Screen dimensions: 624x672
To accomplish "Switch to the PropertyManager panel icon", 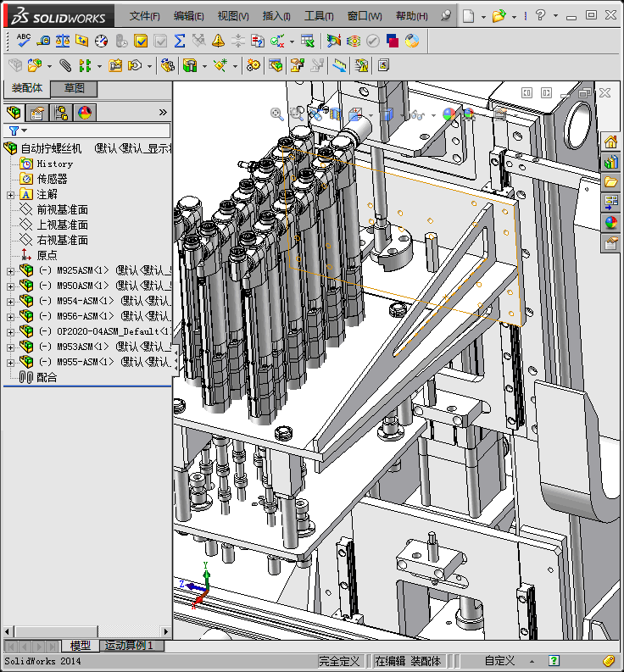I will coord(36,113).
